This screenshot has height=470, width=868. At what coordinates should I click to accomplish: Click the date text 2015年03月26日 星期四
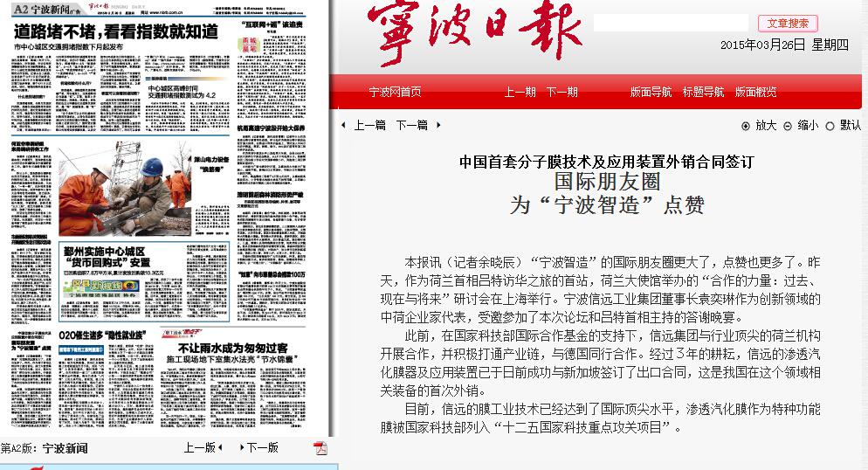(784, 45)
